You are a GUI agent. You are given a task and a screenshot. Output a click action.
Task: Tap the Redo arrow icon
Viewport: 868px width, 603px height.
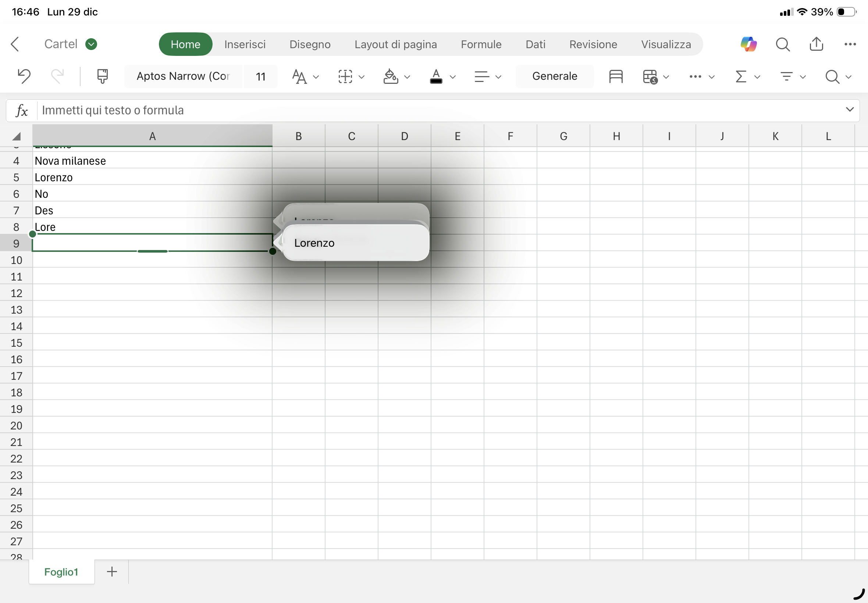coord(57,76)
